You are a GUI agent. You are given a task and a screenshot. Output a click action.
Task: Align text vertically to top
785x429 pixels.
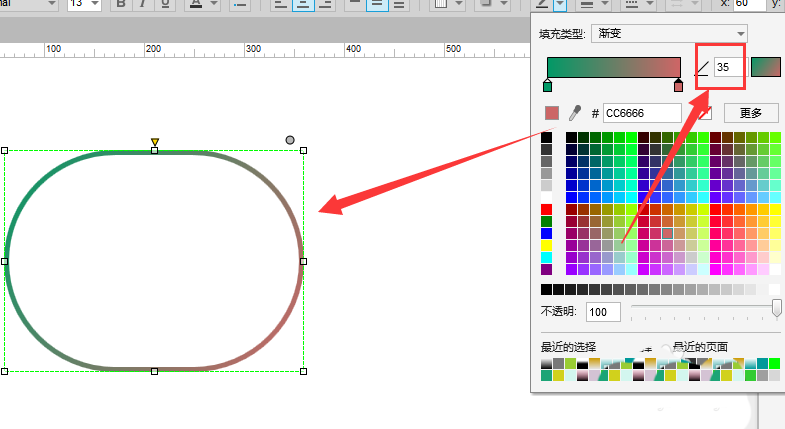355,5
